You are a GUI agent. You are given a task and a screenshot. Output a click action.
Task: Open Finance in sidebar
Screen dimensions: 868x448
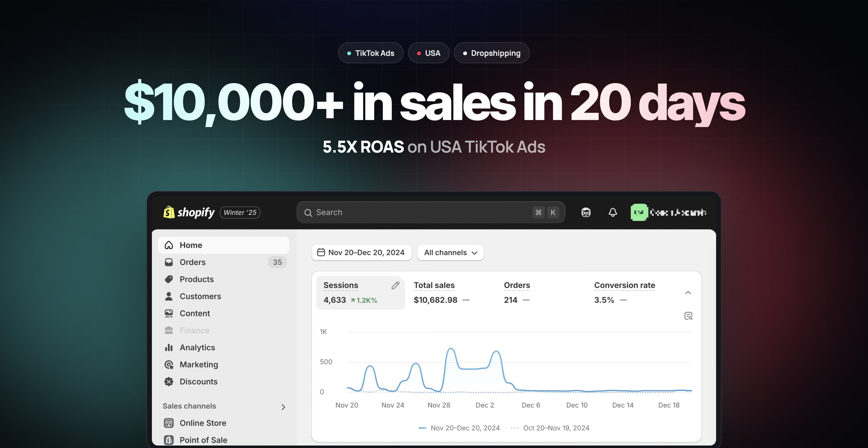click(x=223, y=330)
